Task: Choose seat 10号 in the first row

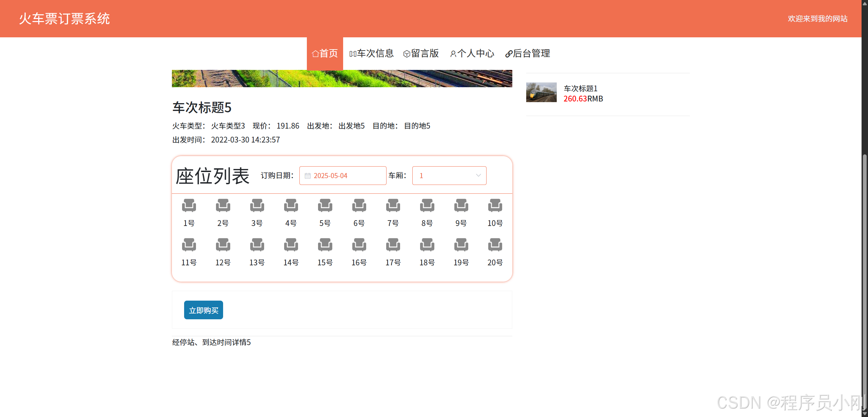Action: click(x=495, y=205)
